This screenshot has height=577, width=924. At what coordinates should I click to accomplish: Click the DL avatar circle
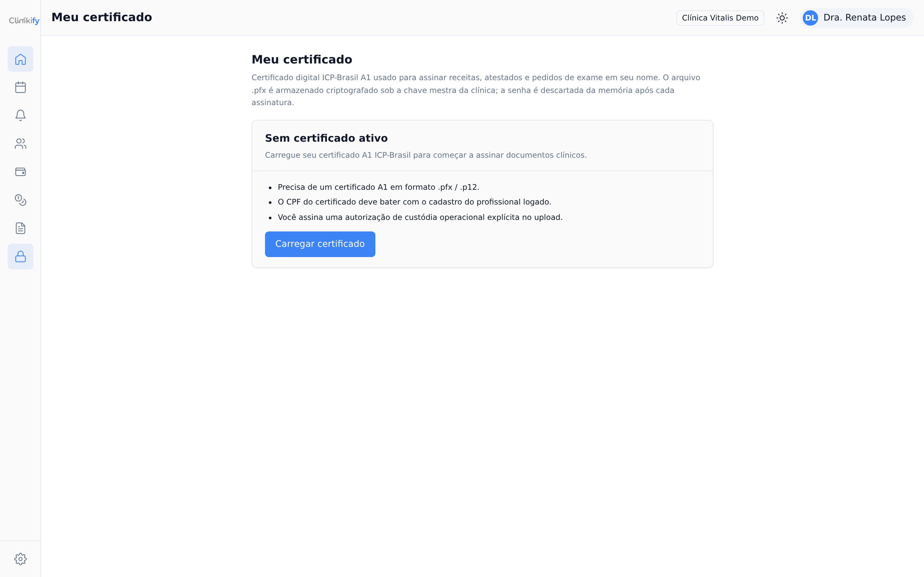(810, 18)
